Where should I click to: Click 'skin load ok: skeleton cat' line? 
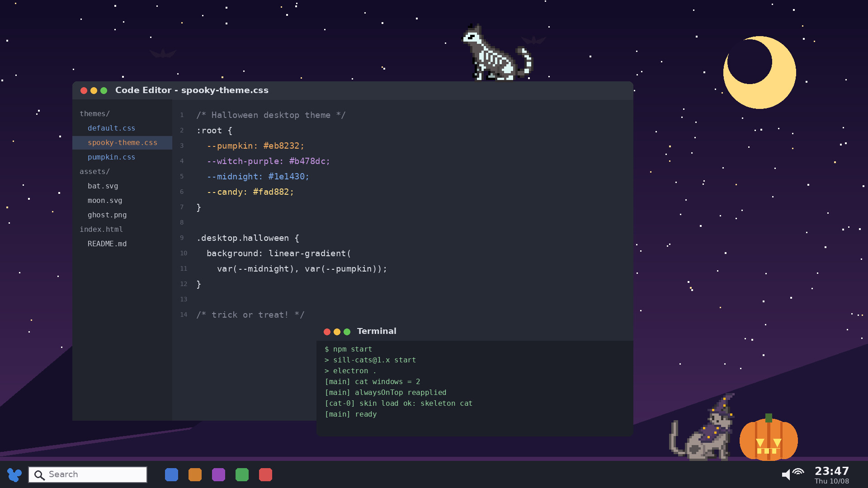(399, 404)
